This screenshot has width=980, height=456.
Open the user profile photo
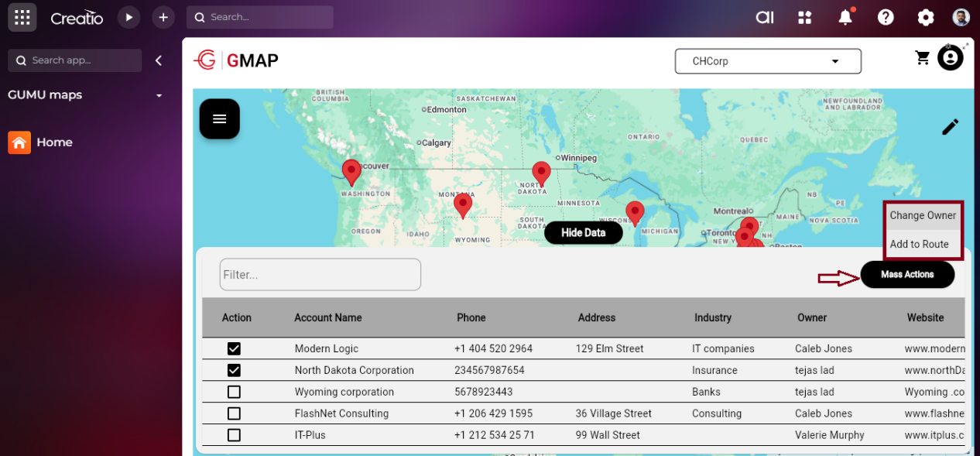coord(961,17)
